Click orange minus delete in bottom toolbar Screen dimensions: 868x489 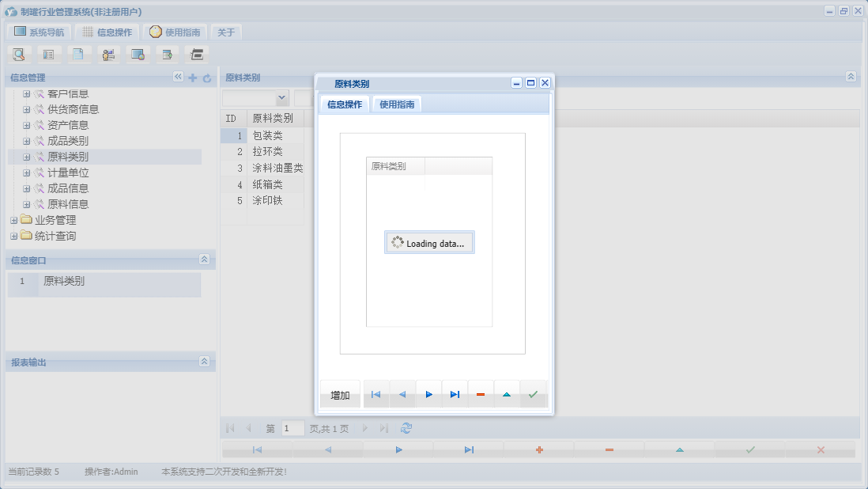[x=609, y=449]
